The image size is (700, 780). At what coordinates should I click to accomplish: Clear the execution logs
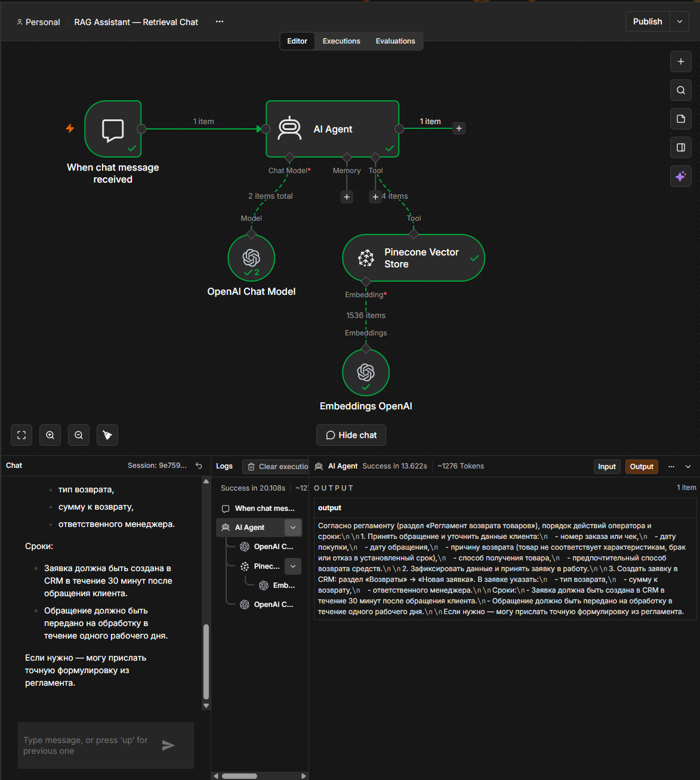tap(276, 467)
